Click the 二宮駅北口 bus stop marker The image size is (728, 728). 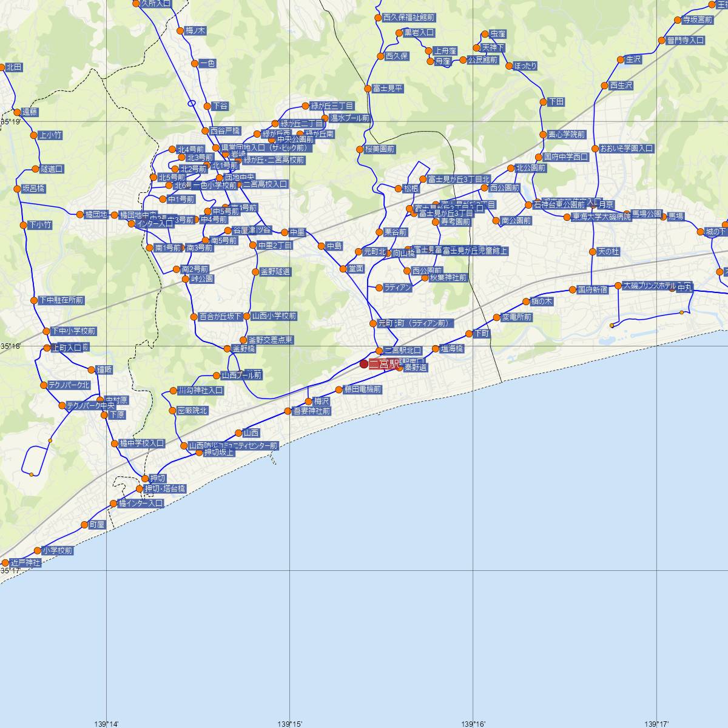(379, 350)
